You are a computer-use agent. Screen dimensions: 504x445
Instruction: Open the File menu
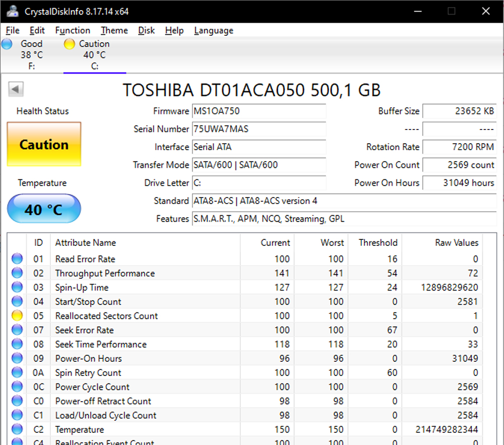tap(13, 30)
